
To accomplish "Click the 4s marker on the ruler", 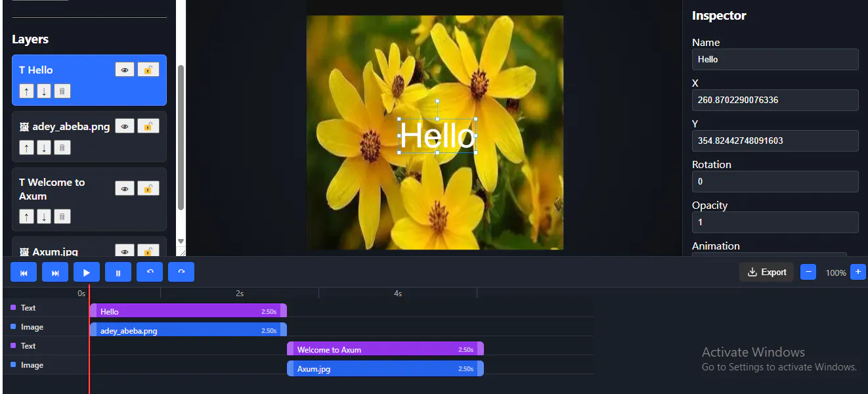I will pos(398,294).
